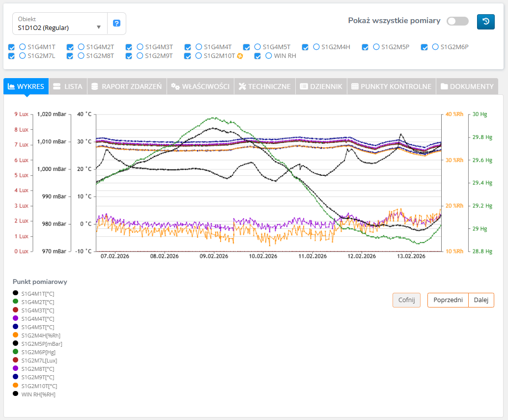Switch to the LISTA tab

[x=68, y=86]
